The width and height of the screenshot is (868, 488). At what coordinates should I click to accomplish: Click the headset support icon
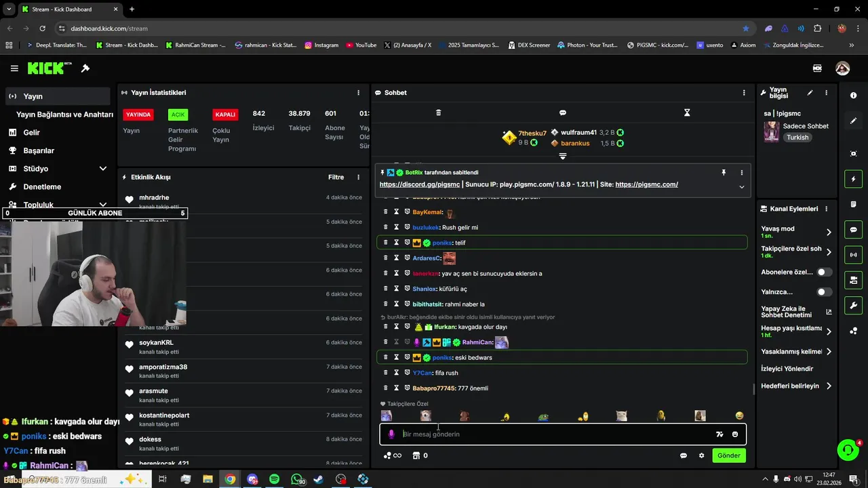[847, 449]
